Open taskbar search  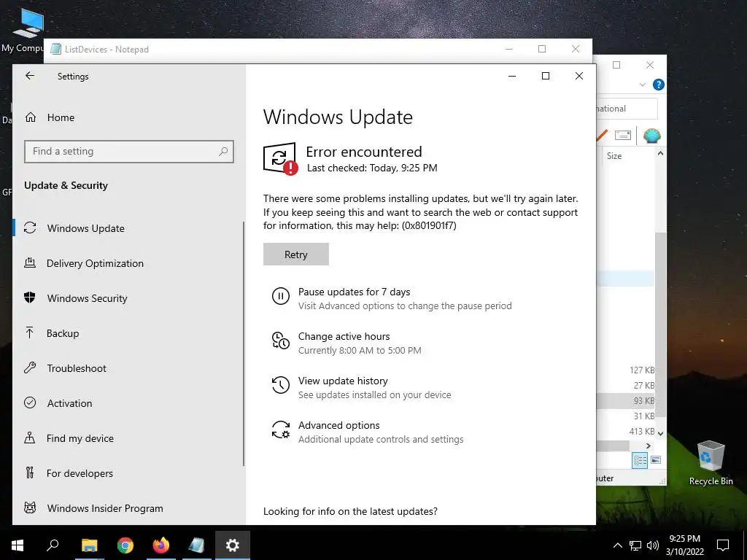[x=53, y=545]
